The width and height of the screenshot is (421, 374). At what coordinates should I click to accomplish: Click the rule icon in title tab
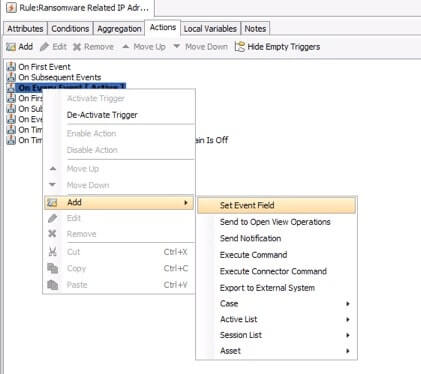[12, 8]
